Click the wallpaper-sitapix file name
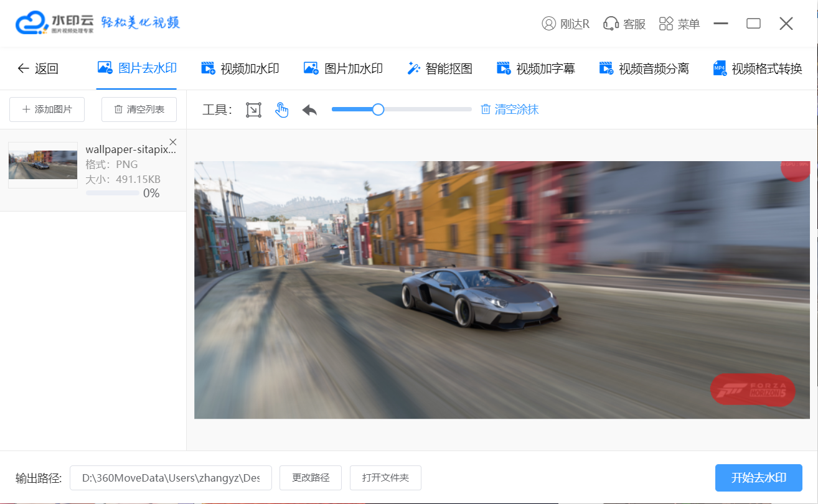The height and width of the screenshot is (504, 818). [x=131, y=149]
